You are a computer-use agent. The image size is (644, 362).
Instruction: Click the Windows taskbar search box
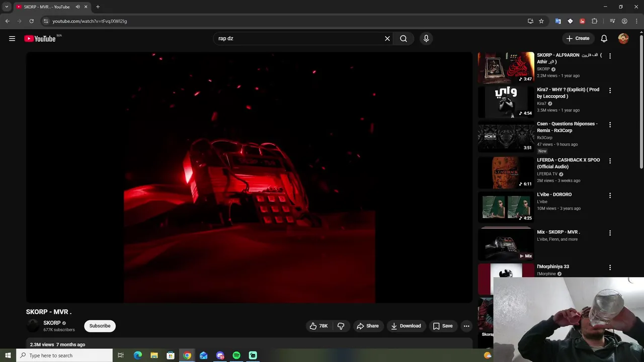(x=64, y=355)
